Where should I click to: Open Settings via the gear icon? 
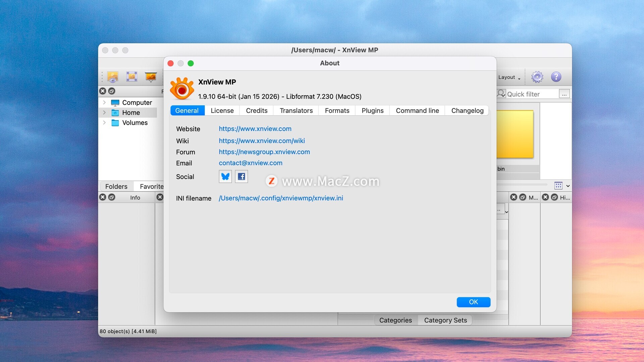[537, 77]
